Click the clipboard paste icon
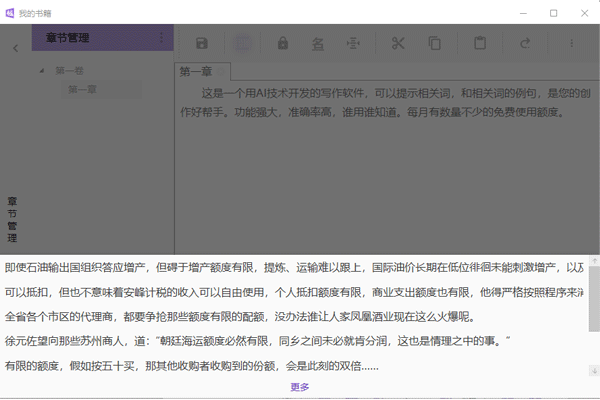The width and height of the screenshot is (600, 400). tap(480, 43)
